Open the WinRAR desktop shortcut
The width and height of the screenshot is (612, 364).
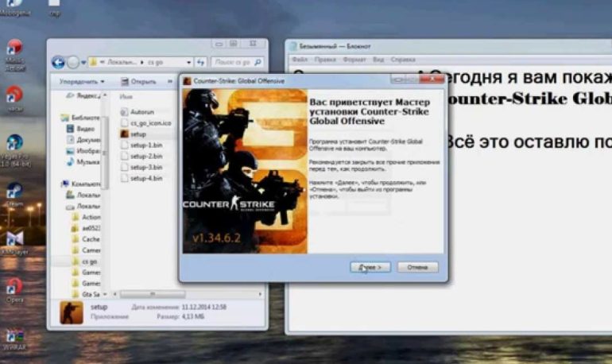[14, 339]
